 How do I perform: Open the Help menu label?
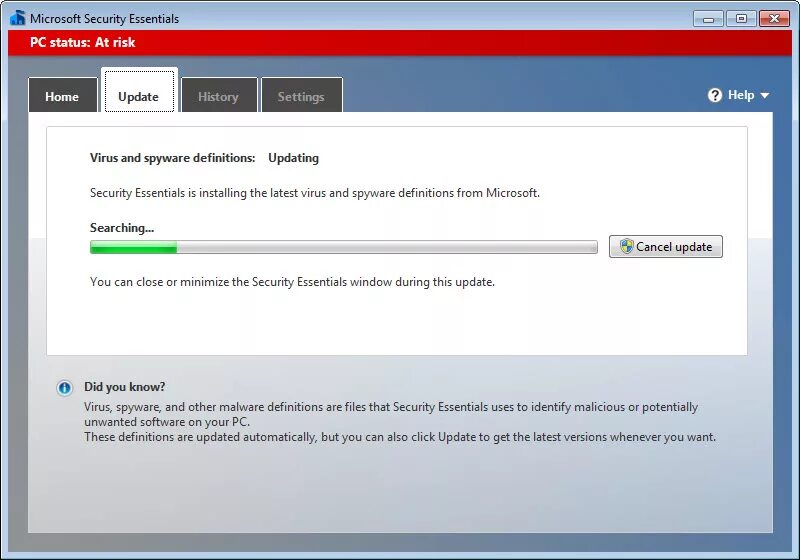coord(741,95)
